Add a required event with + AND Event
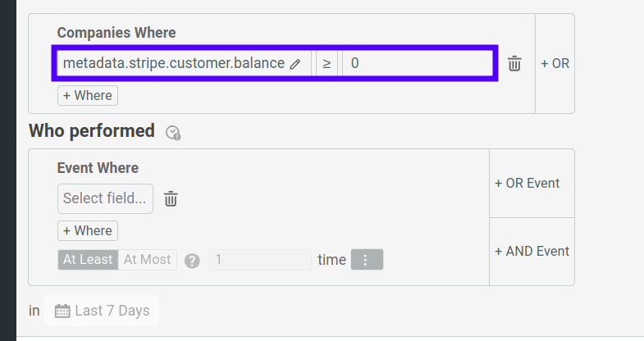This screenshot has width=644, height=341. [532, 252]
